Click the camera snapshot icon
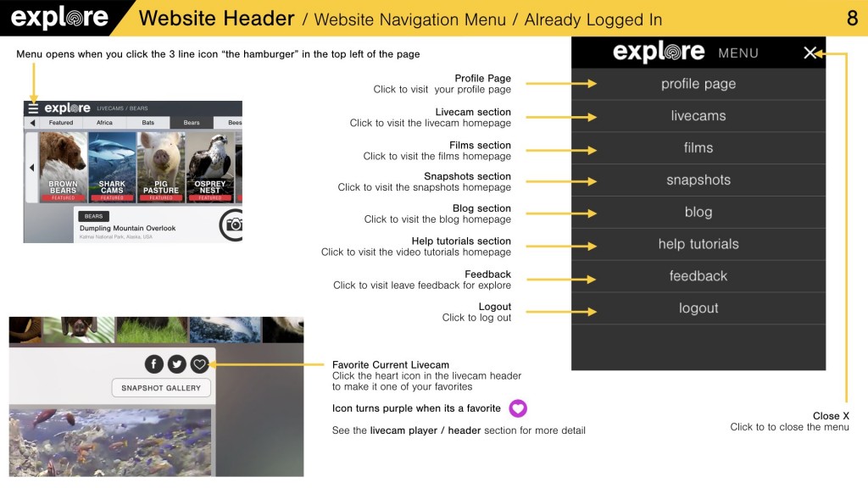The height and width of the screenshot is (488, 868). pyautogui.click(x=232, y=225)
